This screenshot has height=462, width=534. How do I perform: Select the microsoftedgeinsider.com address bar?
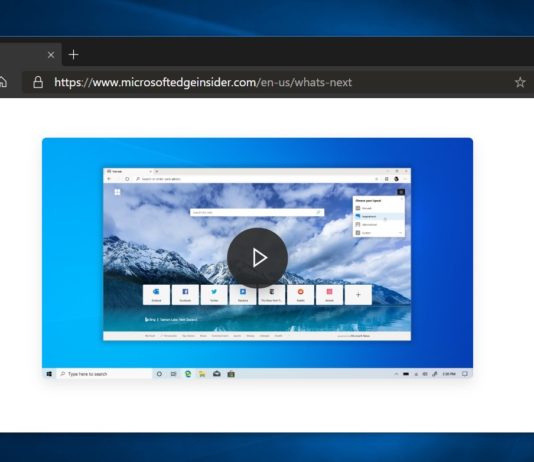coord(277,82)
